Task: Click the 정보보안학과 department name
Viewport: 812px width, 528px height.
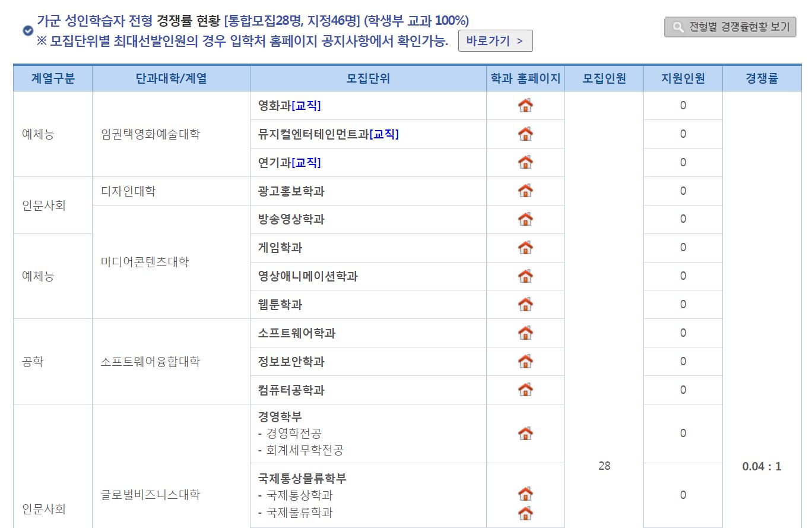Action: click(291, 362)
